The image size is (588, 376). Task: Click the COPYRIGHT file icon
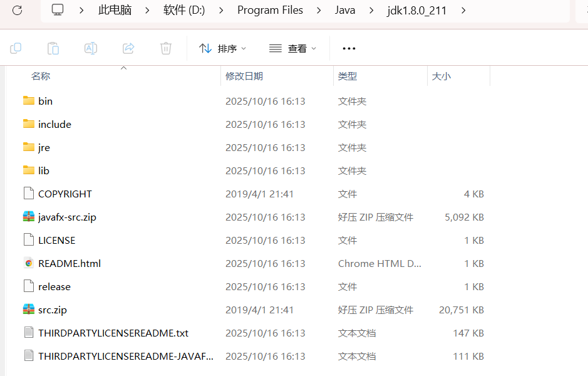(29, 193)
